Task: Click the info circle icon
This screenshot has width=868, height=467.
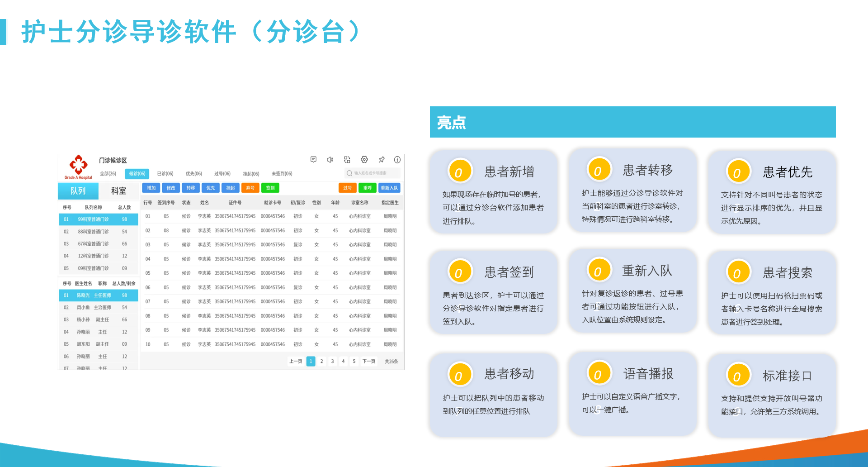Action: (397, 160)
